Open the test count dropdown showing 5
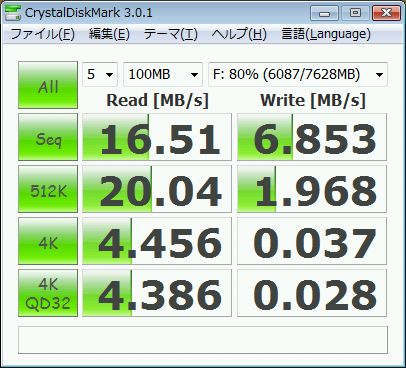 click(x=100, y=74)
